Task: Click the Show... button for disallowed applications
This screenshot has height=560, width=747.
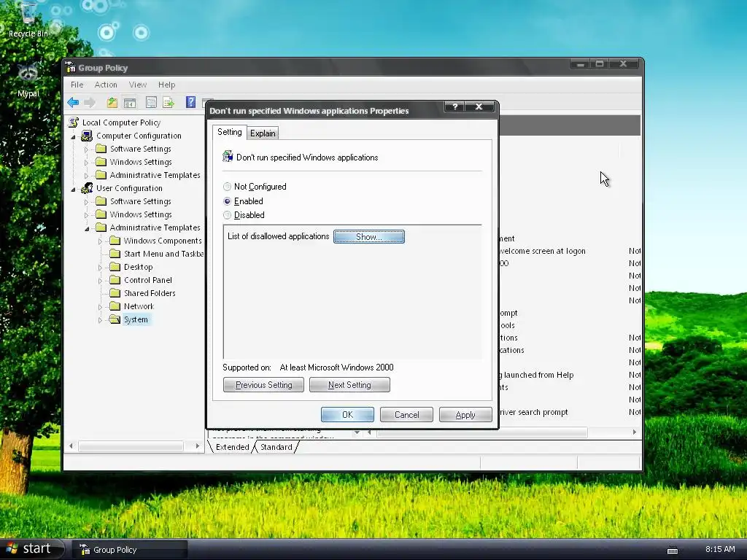Action: [368, 237]
